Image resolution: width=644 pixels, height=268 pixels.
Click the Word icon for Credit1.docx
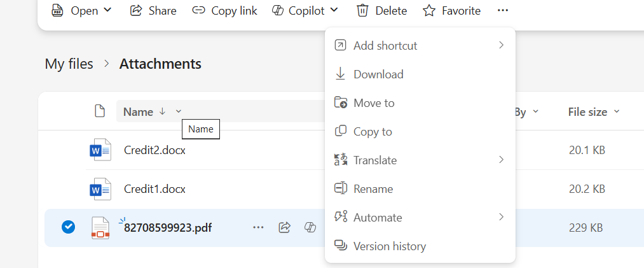click(x=100, y=189)
